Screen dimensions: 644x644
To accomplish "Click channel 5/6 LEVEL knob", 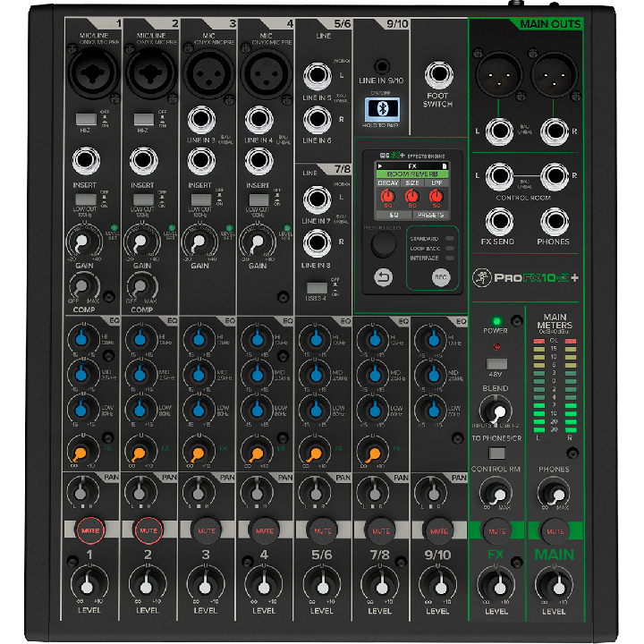I will [322, 586].
